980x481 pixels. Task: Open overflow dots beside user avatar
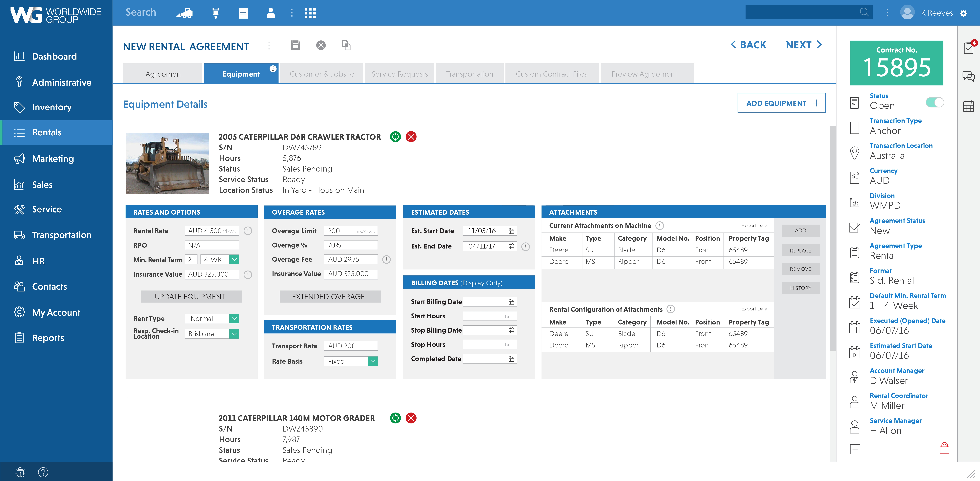[887, 13]
